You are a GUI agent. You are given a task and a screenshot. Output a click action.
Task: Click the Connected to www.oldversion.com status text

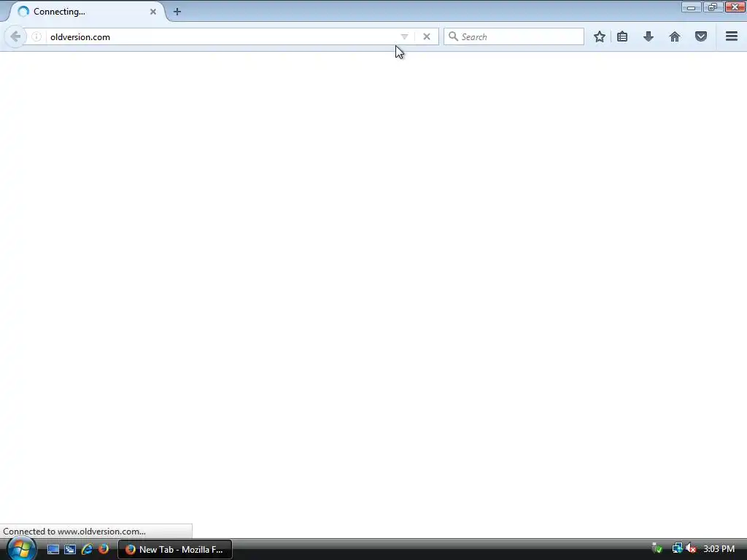[74, 532]
